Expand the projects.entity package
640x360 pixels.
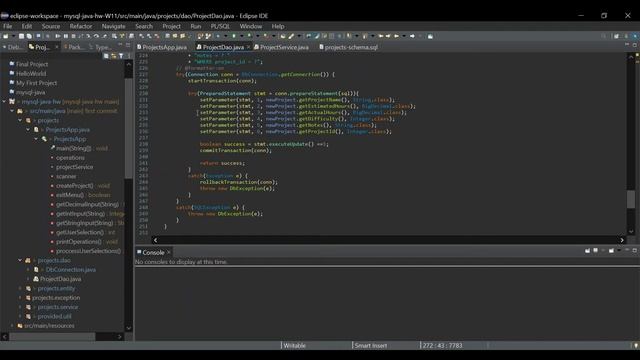coord(20,288)
